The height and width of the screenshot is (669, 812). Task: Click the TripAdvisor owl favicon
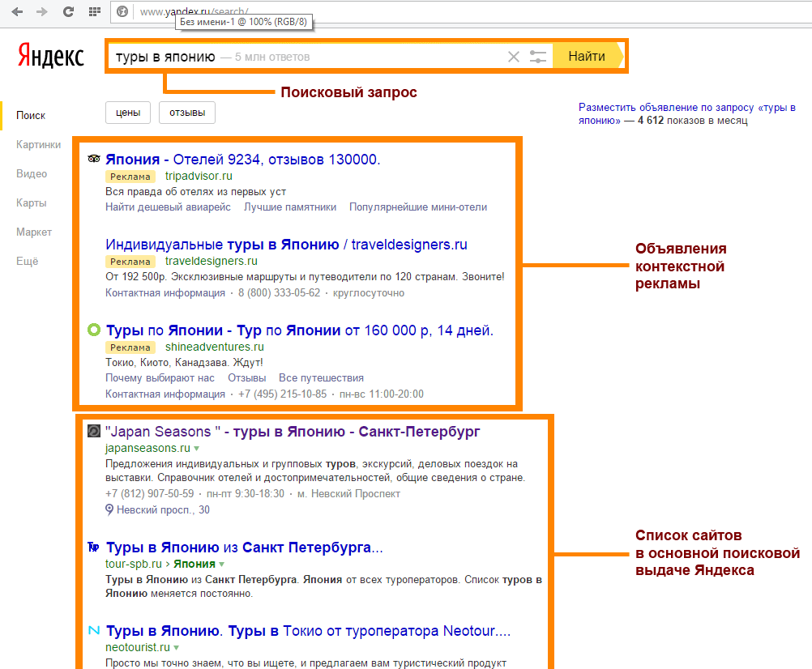tap(94, 159)
